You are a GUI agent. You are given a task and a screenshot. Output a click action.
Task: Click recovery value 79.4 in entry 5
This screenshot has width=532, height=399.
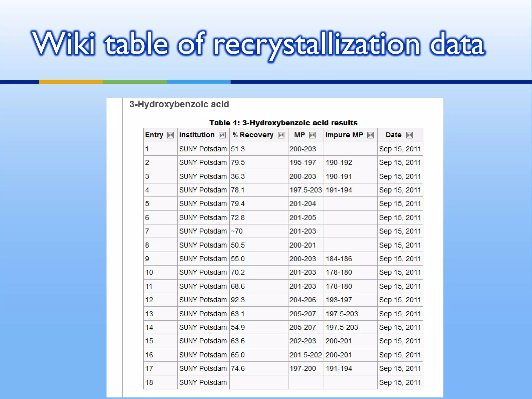click(238, 204)
